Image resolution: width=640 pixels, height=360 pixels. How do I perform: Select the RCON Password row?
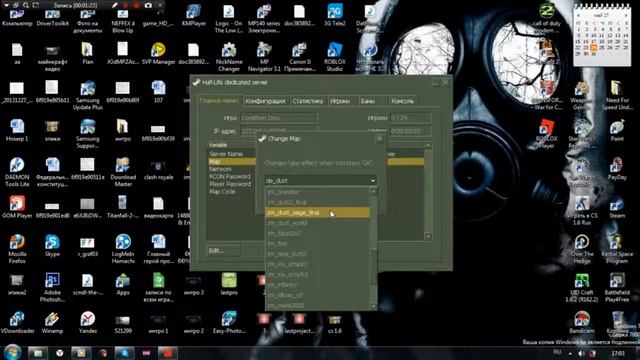pos(231,177)
